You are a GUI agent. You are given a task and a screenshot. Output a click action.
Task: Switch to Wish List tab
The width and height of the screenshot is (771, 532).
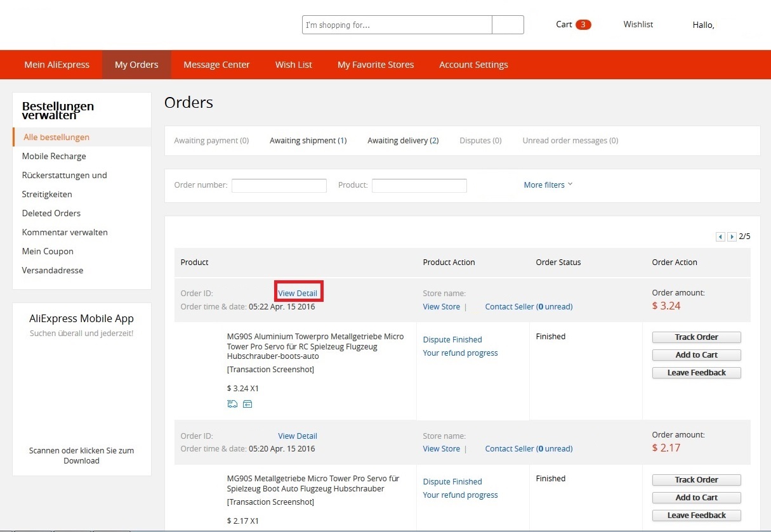click(x=294, y=65)
